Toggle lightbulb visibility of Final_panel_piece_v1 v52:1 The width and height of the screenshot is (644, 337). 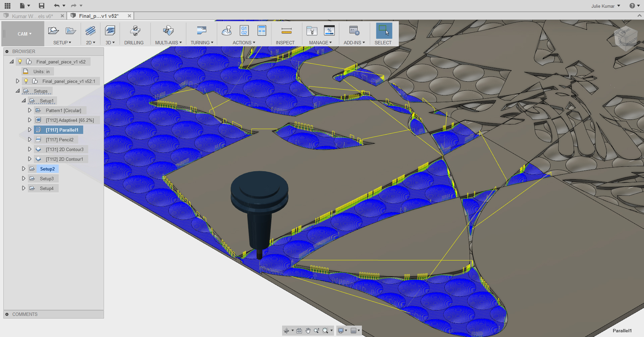26,81
